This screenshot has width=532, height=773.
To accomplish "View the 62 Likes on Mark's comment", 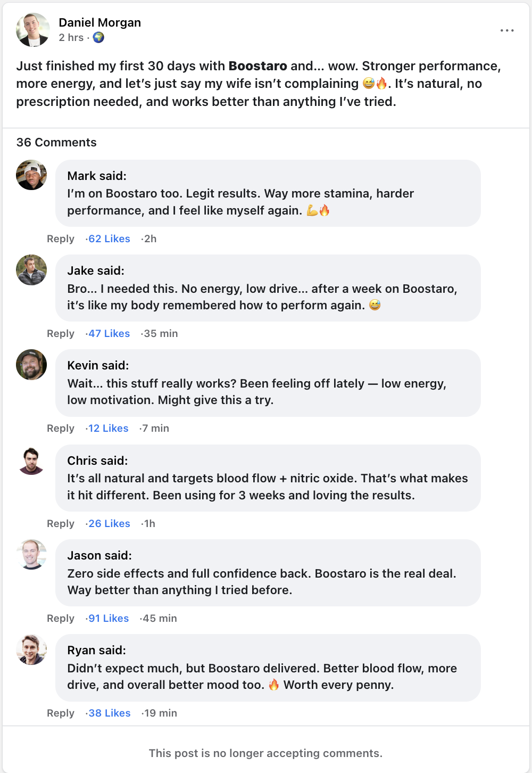I will coord(109,239).
